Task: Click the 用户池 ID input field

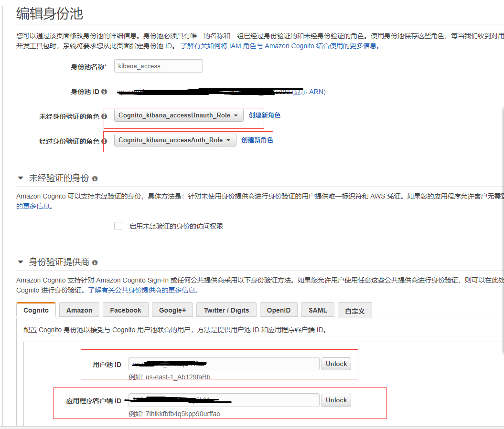Action: (224, 364)
